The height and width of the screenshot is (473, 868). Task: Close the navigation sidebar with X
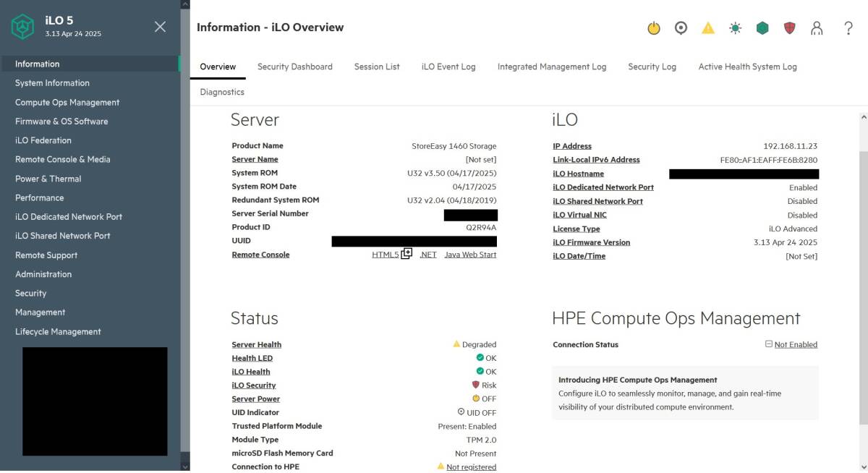click(x=160, y=27)
